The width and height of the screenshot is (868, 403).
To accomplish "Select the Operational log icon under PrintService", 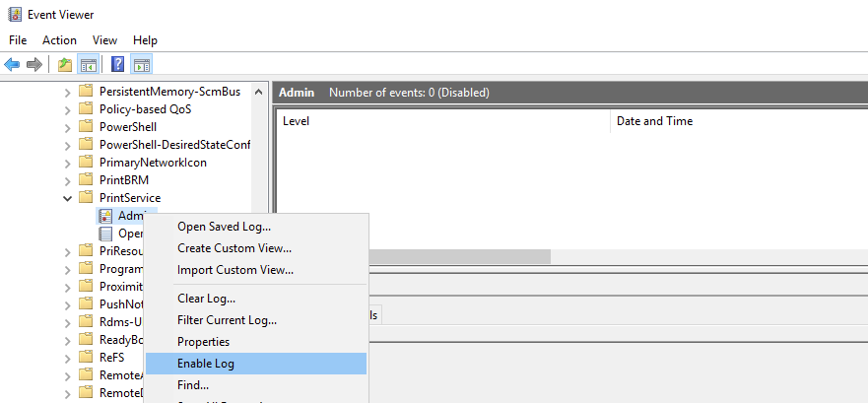I will coord(105,234).
